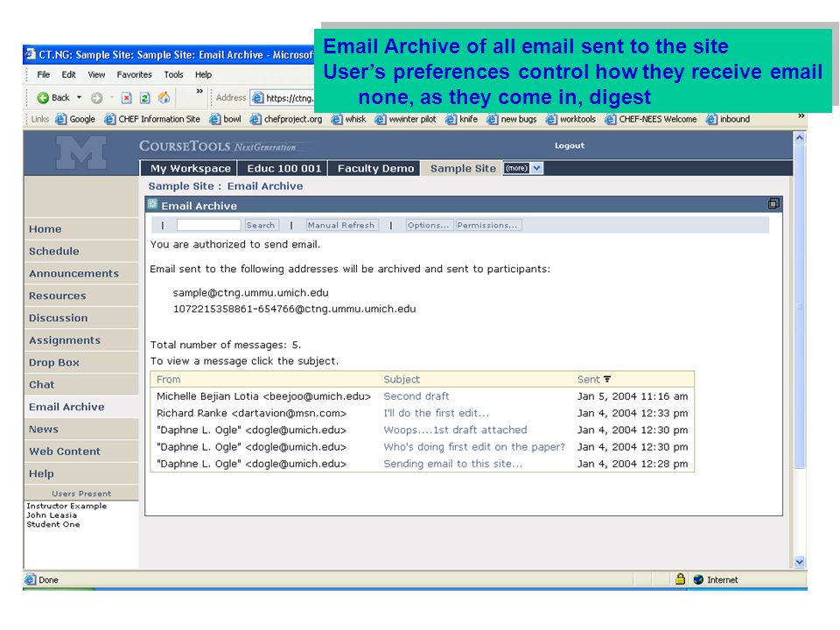Screen dimensions: 840x630
Task: Click the Manual Refresh button
Action: coord(341,225)
